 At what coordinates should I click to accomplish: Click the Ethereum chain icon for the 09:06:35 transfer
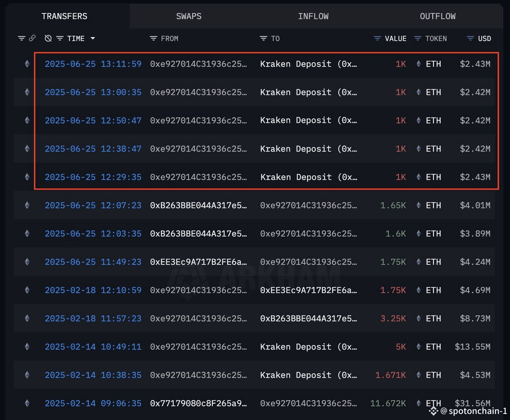27,403
